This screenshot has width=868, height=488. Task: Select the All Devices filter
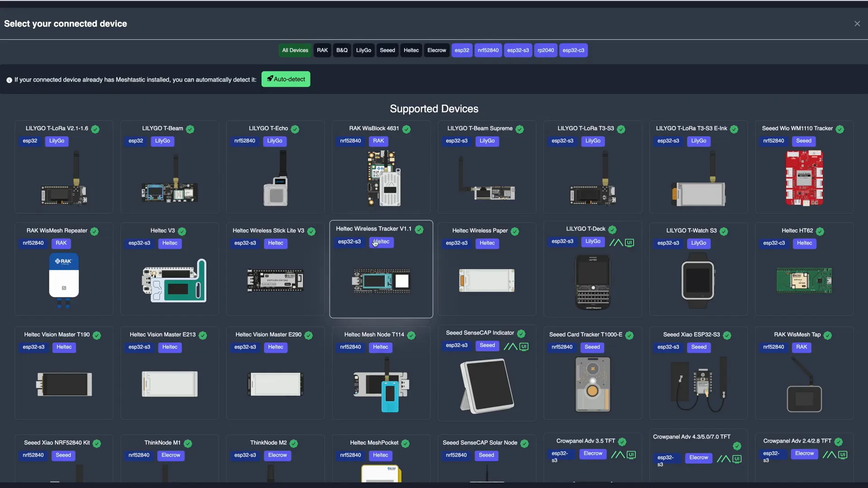pos(295,50)
